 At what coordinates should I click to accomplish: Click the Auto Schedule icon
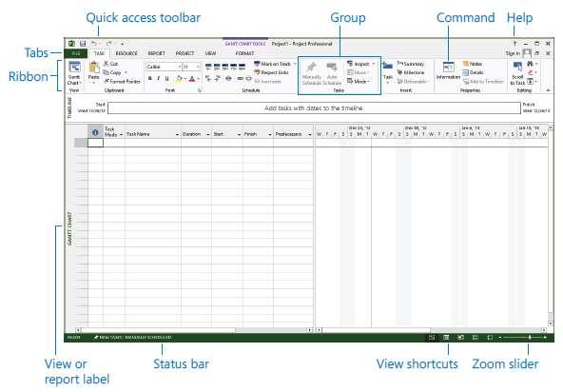[332, 68]
